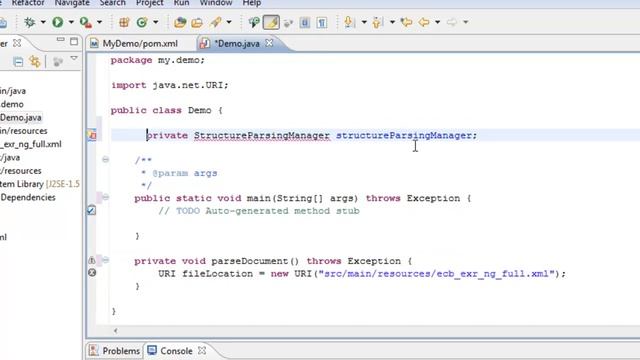
Task: Click the warning marker beside parseDocument
Action: pos(92,260)
